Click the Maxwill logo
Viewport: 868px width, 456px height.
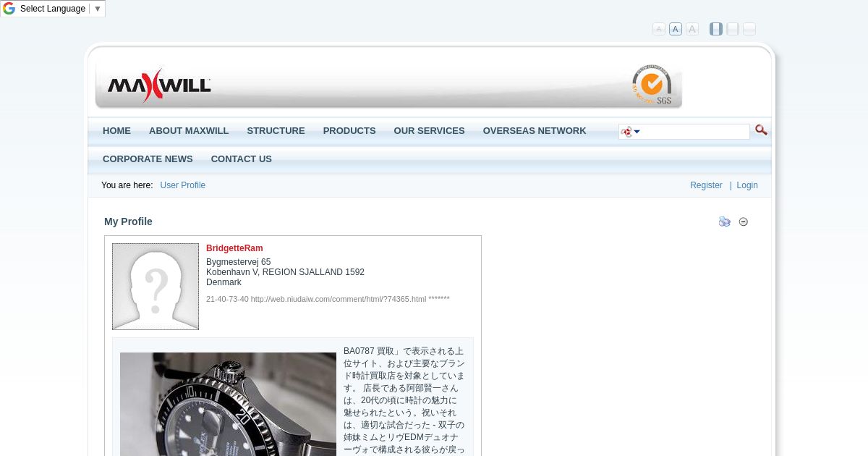tap(159, 85)
